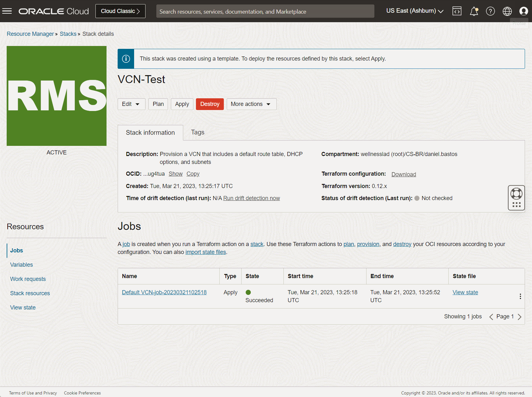This screenshot has height=397, width=532.
Task: Switch to the Tags tab
Action: click(x=198, y=132)
